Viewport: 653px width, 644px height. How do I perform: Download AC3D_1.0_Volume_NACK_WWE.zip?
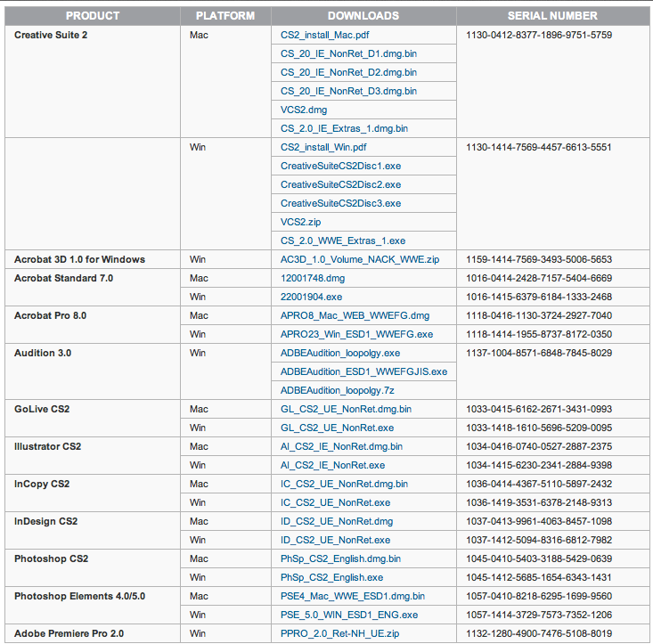click(x=360, y=260)
